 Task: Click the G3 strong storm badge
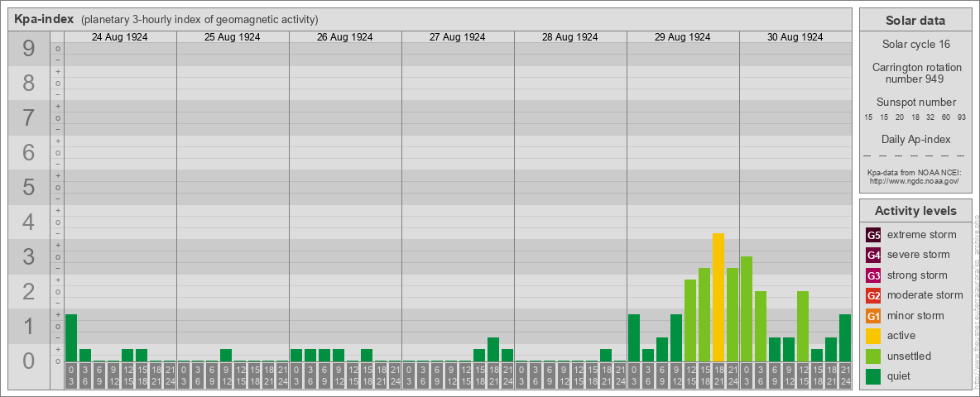point(873,275)
